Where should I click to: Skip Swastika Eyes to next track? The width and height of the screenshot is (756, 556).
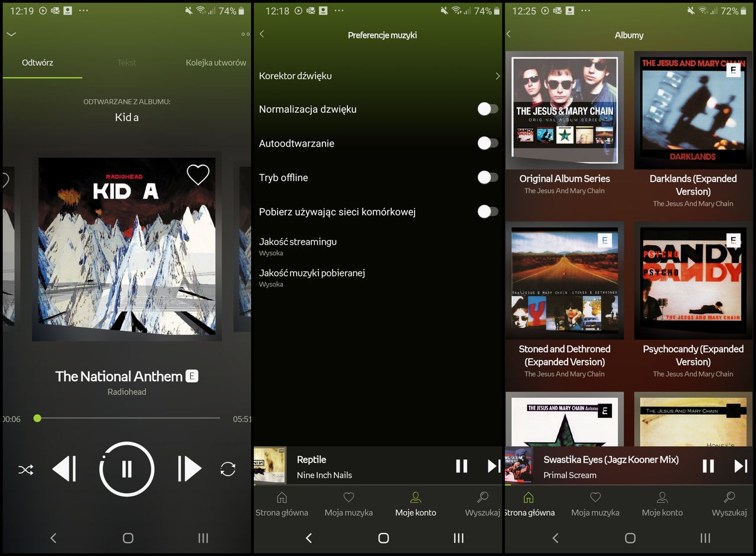pyautogui.click(x=741, y=466)
